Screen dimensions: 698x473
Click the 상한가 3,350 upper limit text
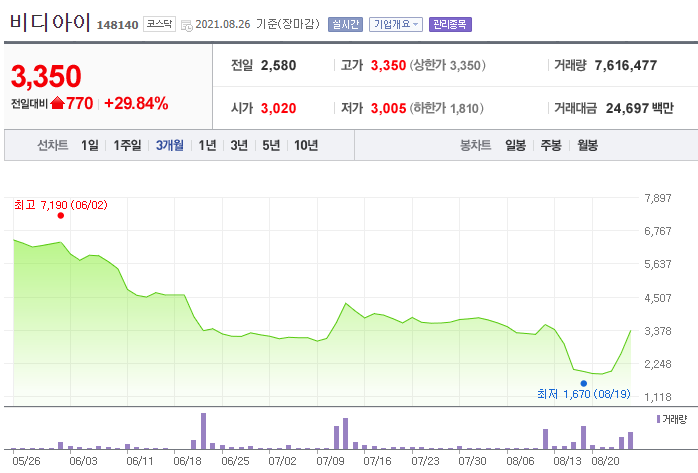[x=447, y=65]
